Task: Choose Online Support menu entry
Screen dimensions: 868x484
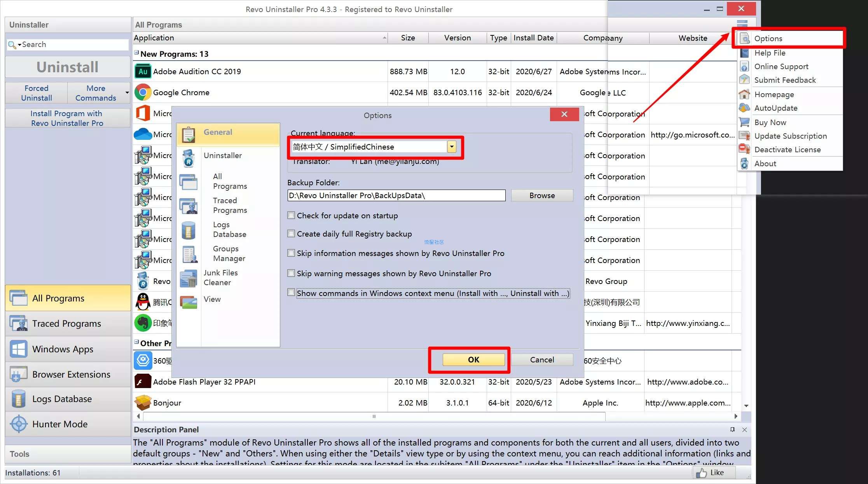Action: click(x=791, y=66)
